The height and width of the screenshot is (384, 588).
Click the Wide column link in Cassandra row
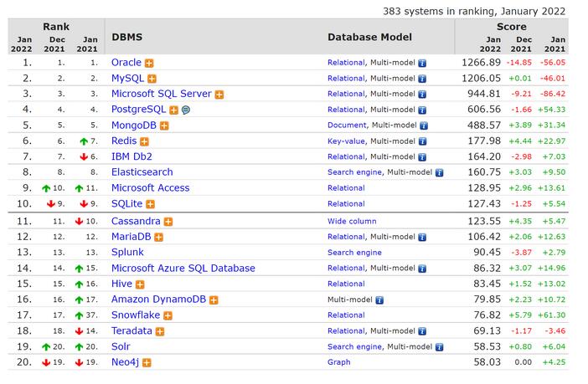[x=352, y=221]
